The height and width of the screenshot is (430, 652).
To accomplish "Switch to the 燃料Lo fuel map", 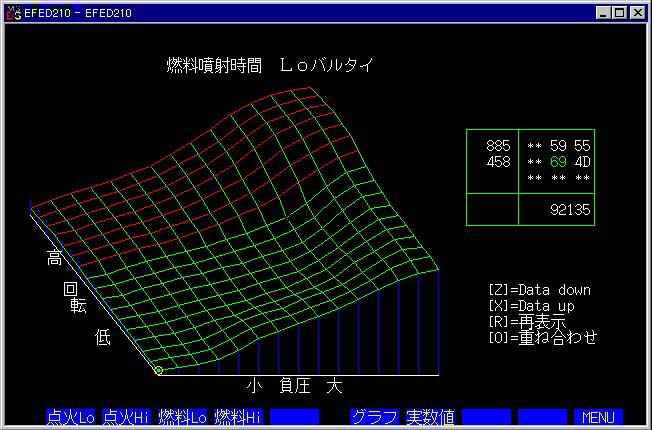I will [x=184, y=416].
